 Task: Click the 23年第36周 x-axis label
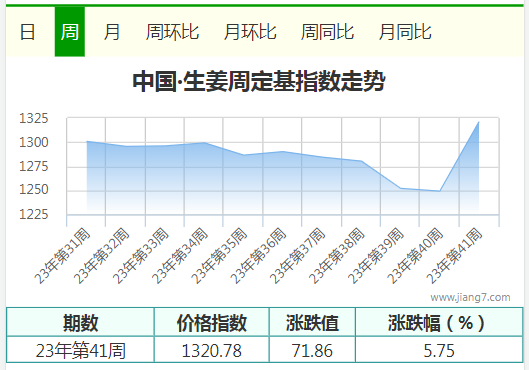pos(258,256)
